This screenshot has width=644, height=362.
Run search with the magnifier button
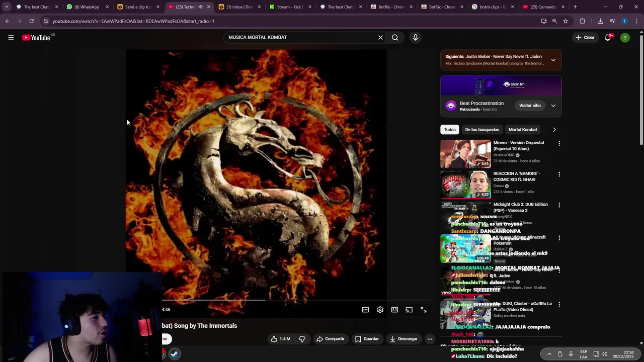pyautogui.click(x=395, y=37)
